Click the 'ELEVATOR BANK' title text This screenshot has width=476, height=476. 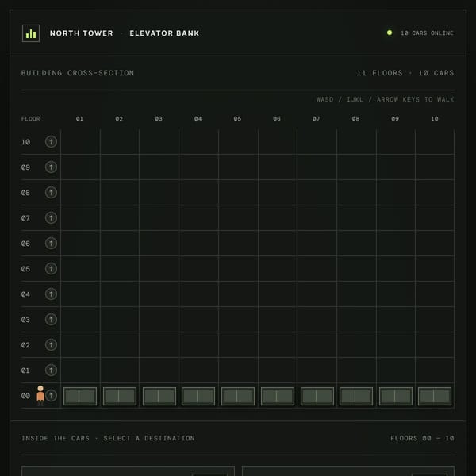coord(164,33)
